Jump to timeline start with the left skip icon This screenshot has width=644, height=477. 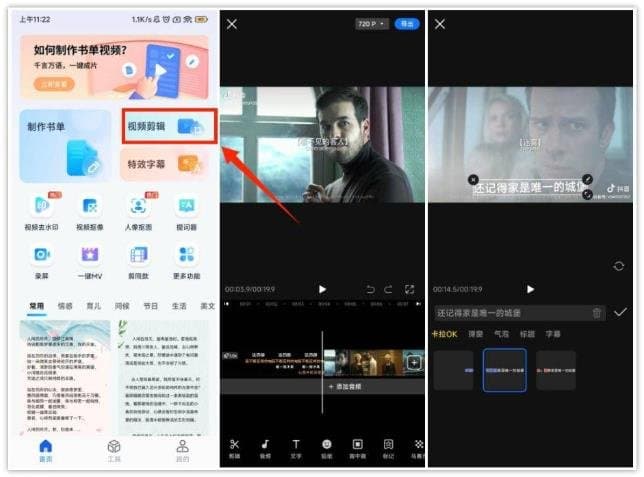226,304
